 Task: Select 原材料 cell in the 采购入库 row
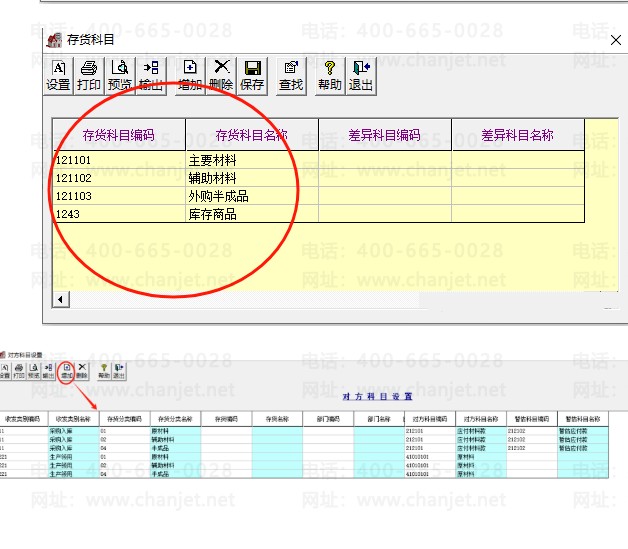point(175,431)
